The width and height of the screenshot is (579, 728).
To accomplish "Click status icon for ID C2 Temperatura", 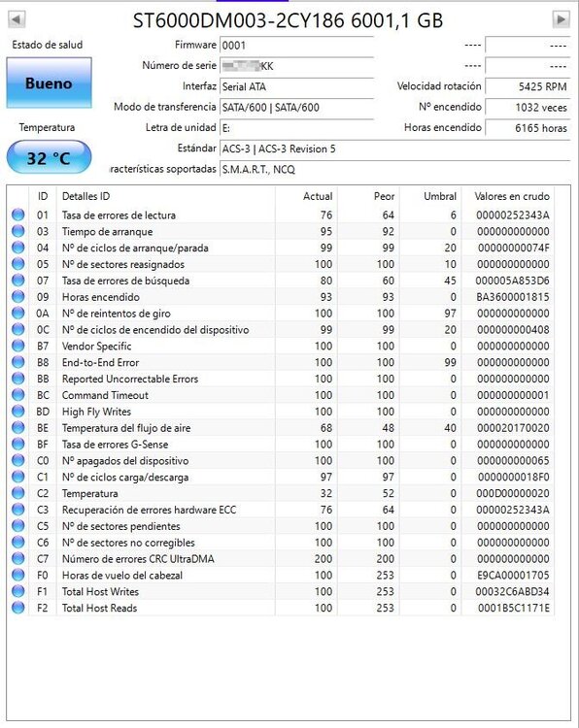I will click(x=18, y=492).
